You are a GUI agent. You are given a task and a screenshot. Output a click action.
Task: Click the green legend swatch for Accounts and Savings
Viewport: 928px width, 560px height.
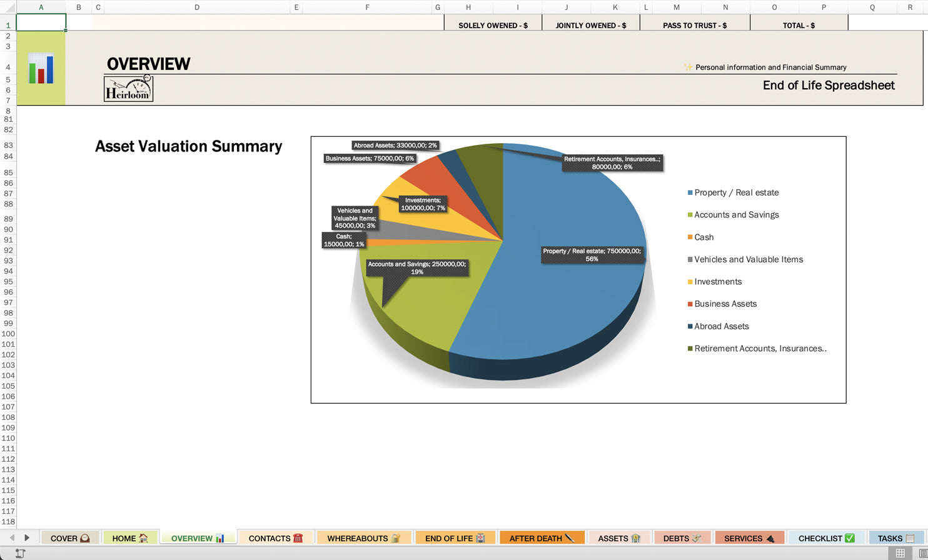(688, 214)
